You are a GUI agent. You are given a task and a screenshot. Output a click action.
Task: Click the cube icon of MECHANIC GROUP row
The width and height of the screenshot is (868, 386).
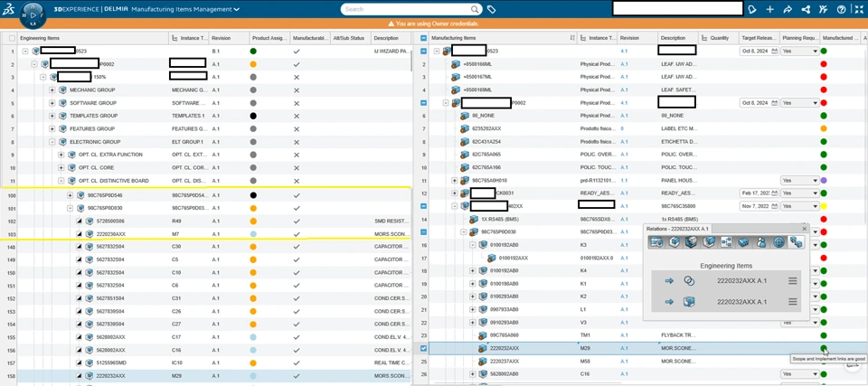(x=62, y=89)
